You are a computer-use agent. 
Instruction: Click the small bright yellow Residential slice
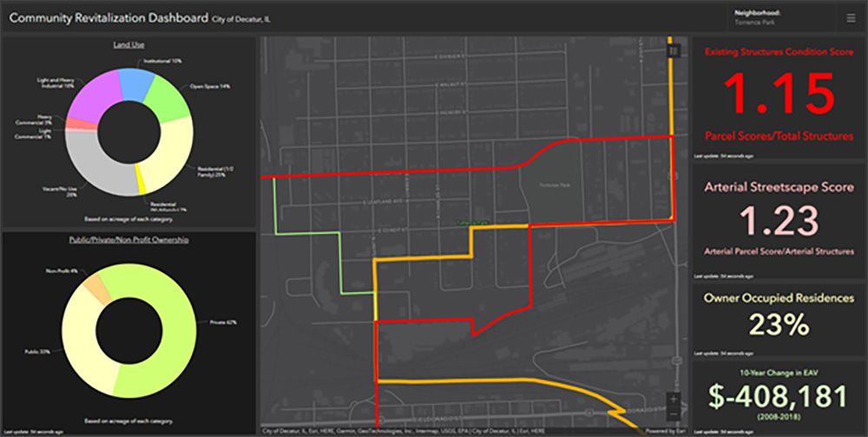[x=141, y=178]
